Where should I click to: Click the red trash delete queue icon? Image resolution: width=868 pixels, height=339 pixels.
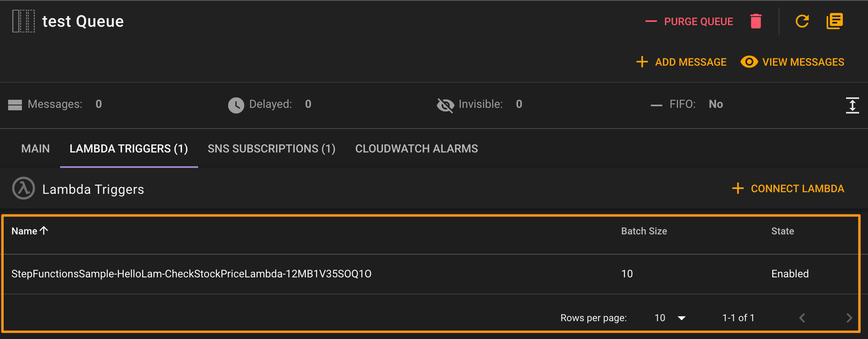[756, 21]
